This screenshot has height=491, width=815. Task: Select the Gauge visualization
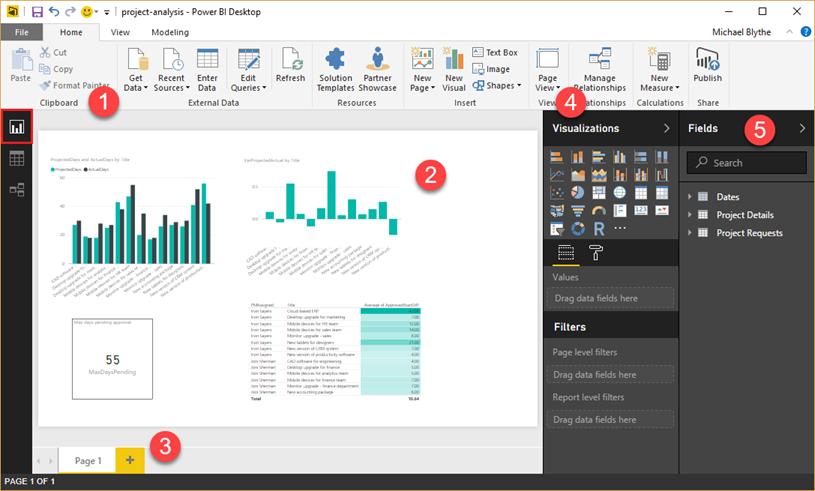click(599, 210)
